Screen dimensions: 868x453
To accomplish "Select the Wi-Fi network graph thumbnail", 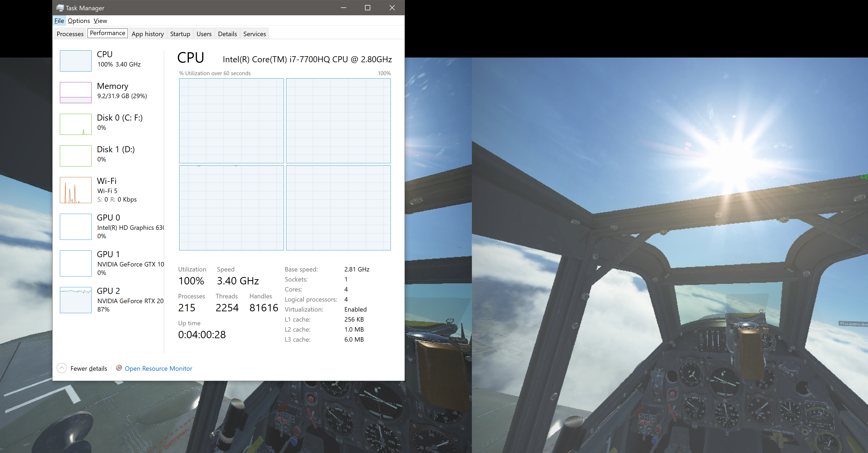I will coord(75,190).
